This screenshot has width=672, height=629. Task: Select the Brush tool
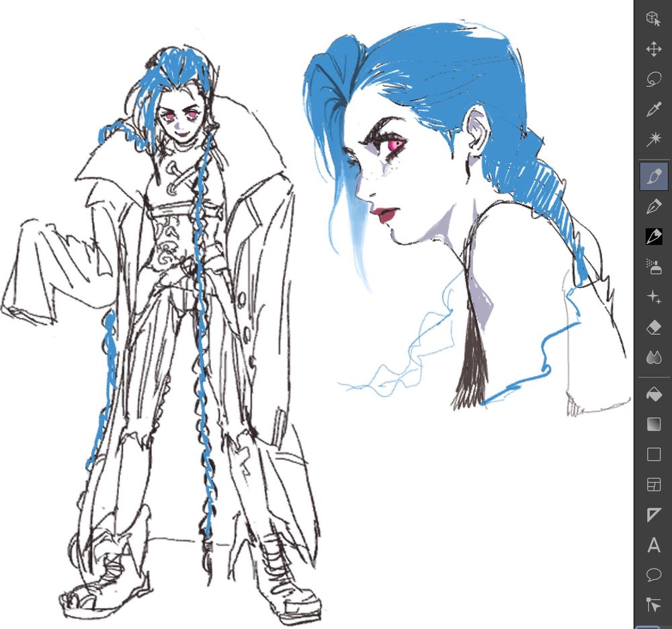tap(653, 237)
